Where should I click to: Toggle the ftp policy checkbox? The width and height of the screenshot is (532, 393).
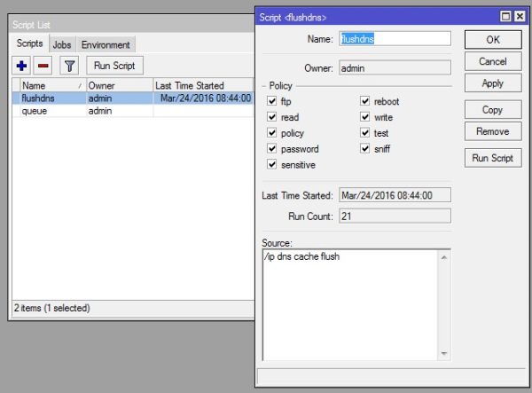pyautogui.click(x=272, y=101)
